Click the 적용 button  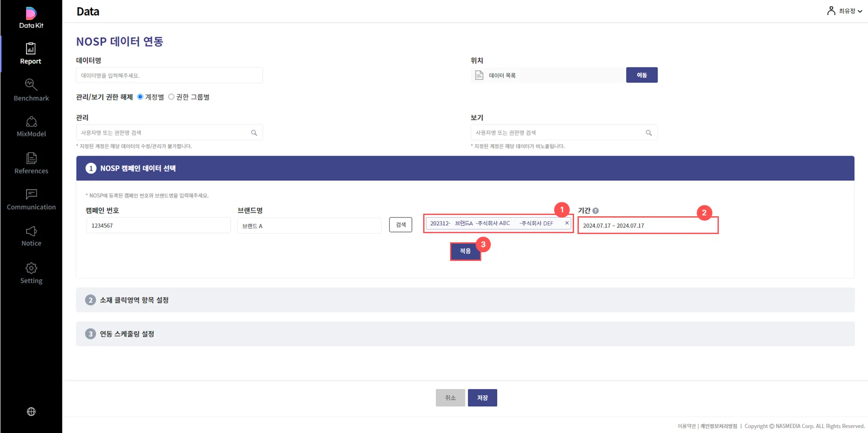pyautogui.click(x=465, y=251)
